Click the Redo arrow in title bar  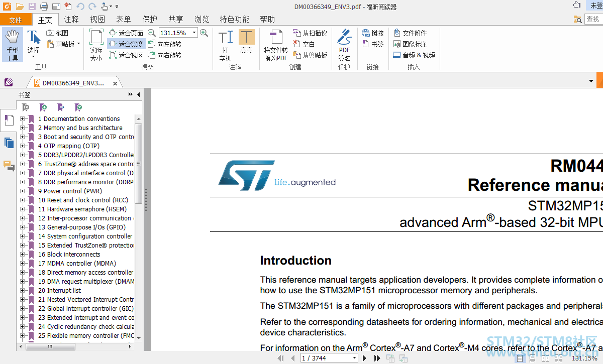[92, 7]
